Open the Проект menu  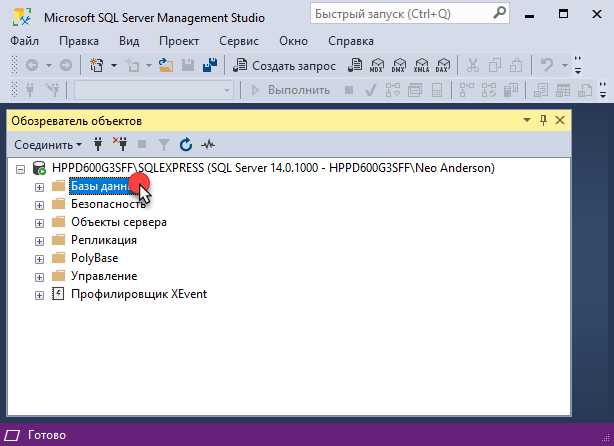(x=179, y=41)
